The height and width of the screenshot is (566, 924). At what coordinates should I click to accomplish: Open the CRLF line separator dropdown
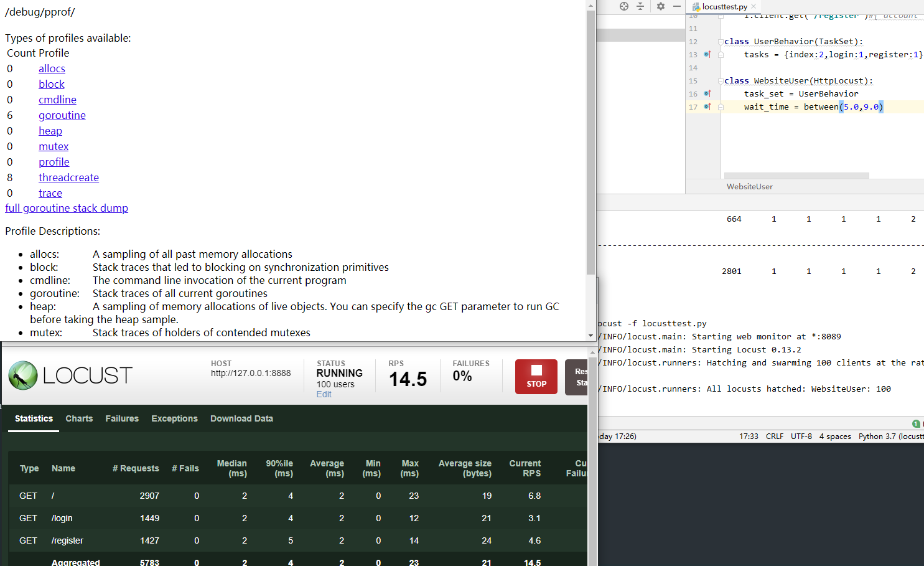775,436
